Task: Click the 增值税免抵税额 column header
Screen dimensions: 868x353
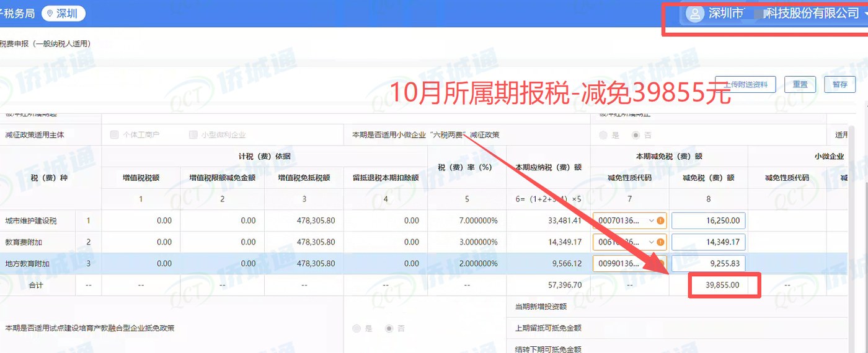Action: 304,178
